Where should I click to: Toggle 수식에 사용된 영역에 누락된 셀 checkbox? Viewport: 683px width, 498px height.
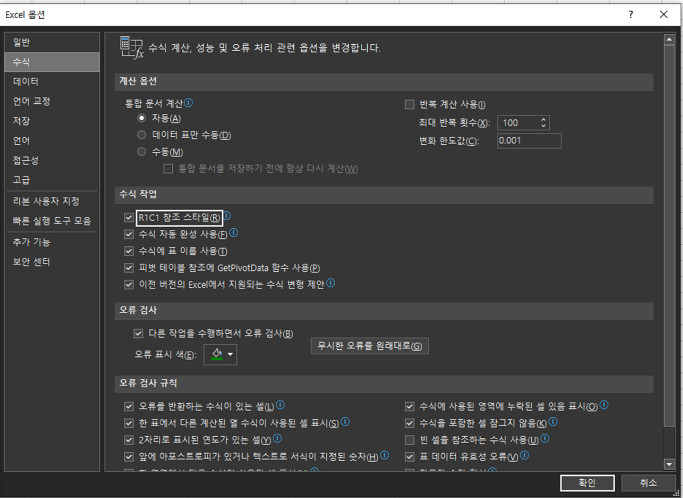[x=409, y=407]
